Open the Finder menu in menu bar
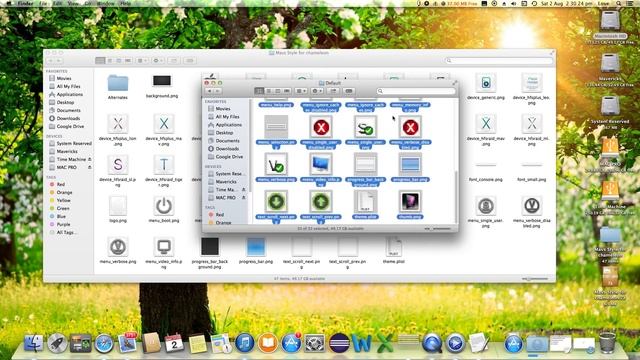 pyautogui.click(x=26, y=3)
